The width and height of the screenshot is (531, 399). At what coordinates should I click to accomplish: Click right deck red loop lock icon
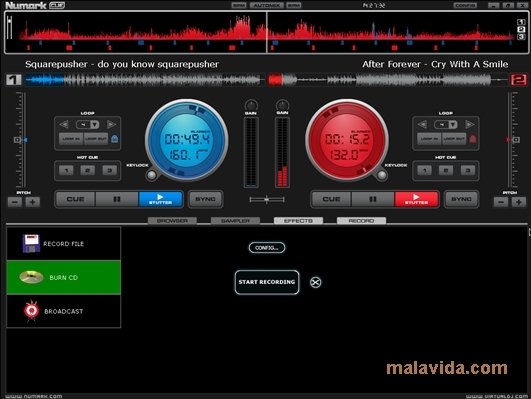pos(473,139)
